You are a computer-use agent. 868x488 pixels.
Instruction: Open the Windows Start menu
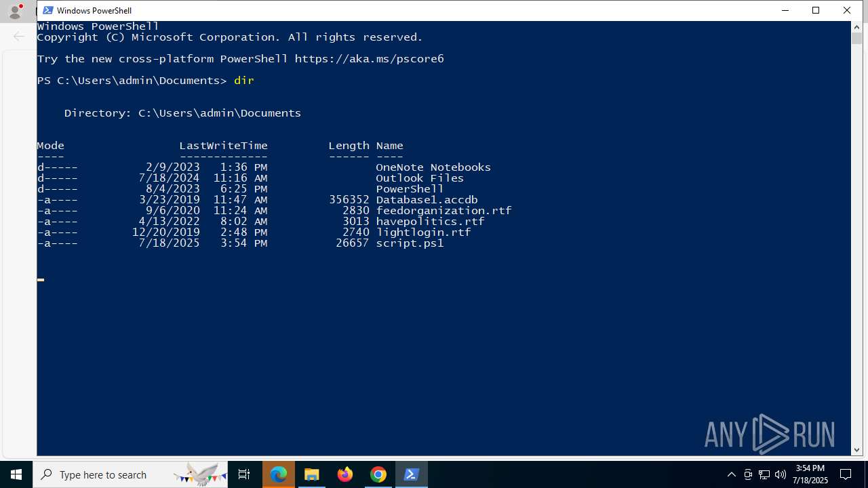pyautogui.click(x=16, y=474)
